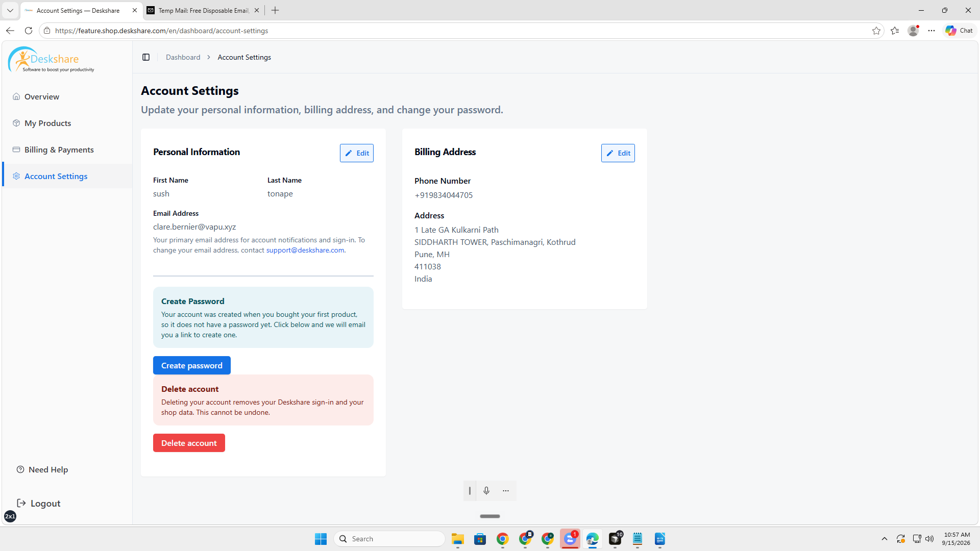The height and width of the screenshot is (551, 980).
Task: Refresh the current page
Action: point(29,31)
